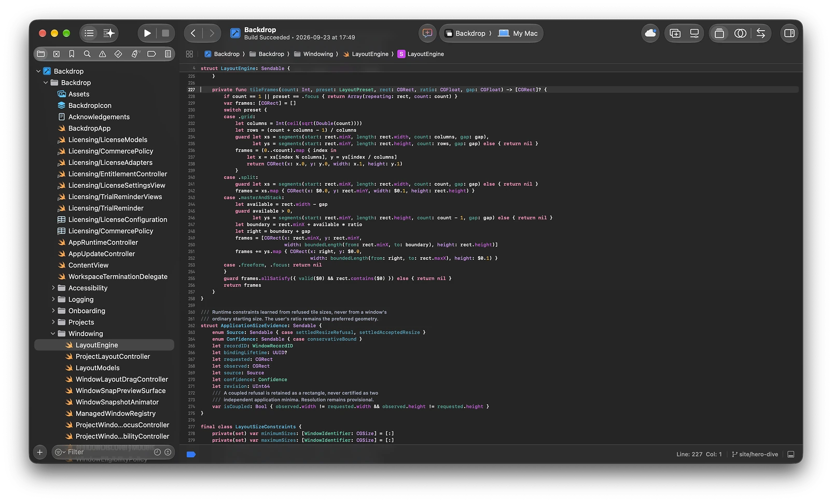Show the breakpoint navigator
The width and height of the screenshot is (834, 504).
(151, 54)
